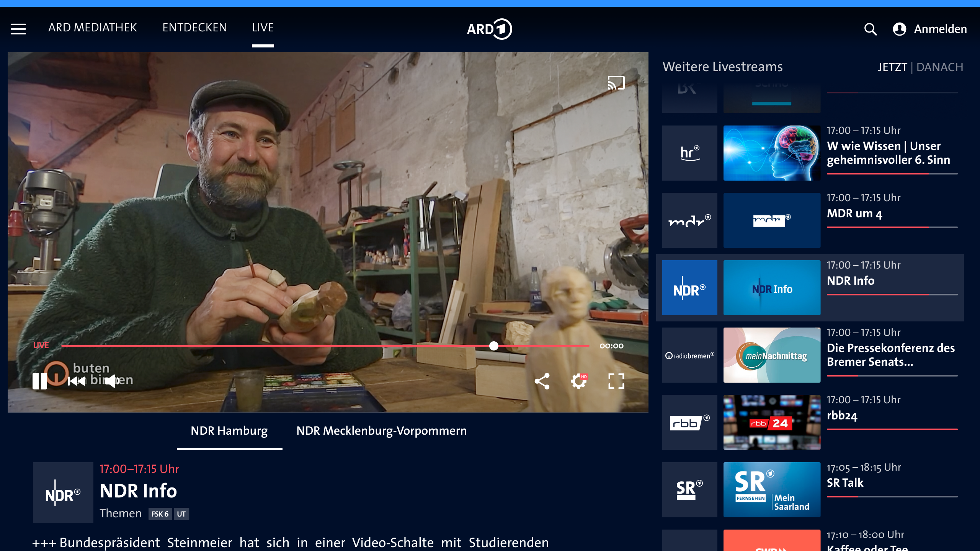Click the ARD logo
980x551 pixels.
[489, 29]
